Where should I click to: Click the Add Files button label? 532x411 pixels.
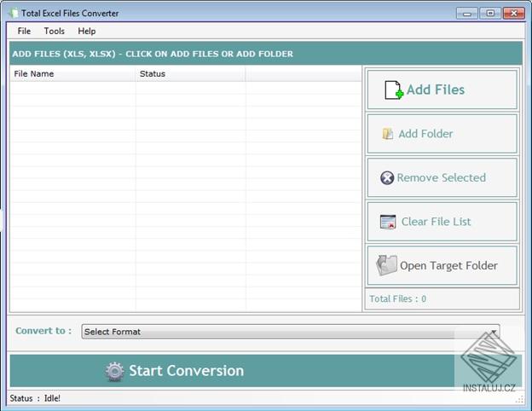click(x=436, y=90)
